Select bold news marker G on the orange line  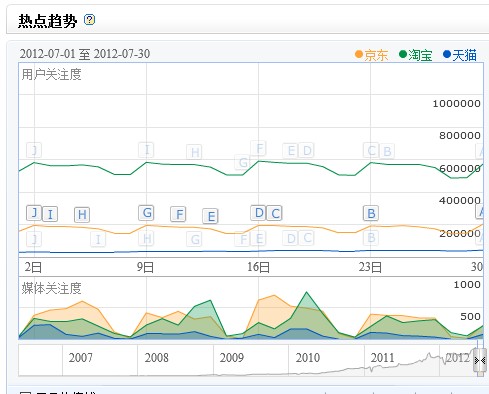[x=146, y=213]
